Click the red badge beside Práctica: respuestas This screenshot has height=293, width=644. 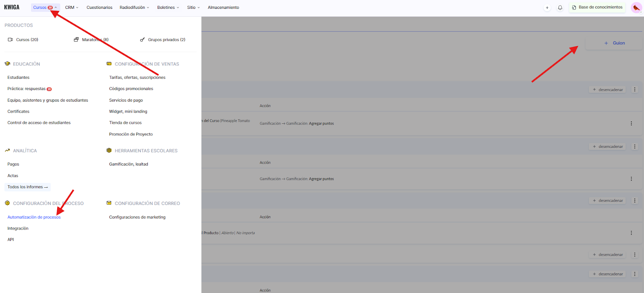[x=49, y=89]
